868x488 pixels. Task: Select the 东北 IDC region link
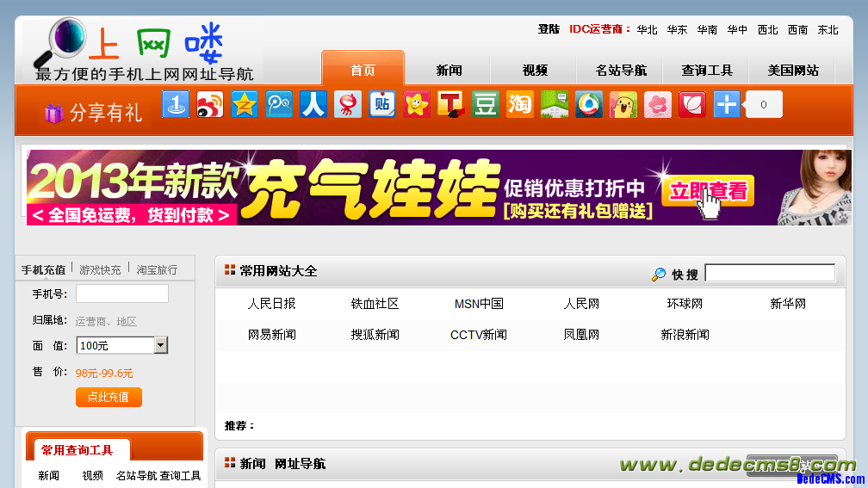(x=828, y=30)
